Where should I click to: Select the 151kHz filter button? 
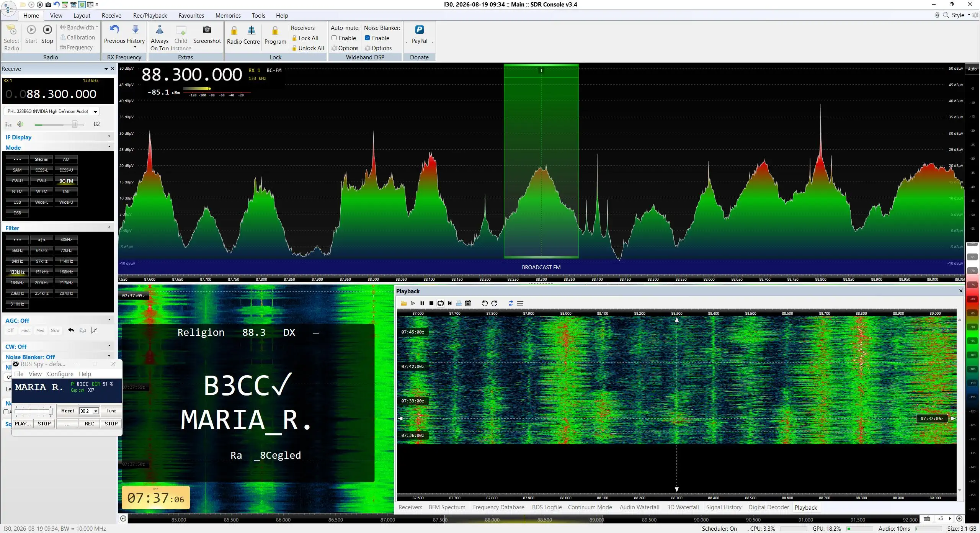coord(42,272)
